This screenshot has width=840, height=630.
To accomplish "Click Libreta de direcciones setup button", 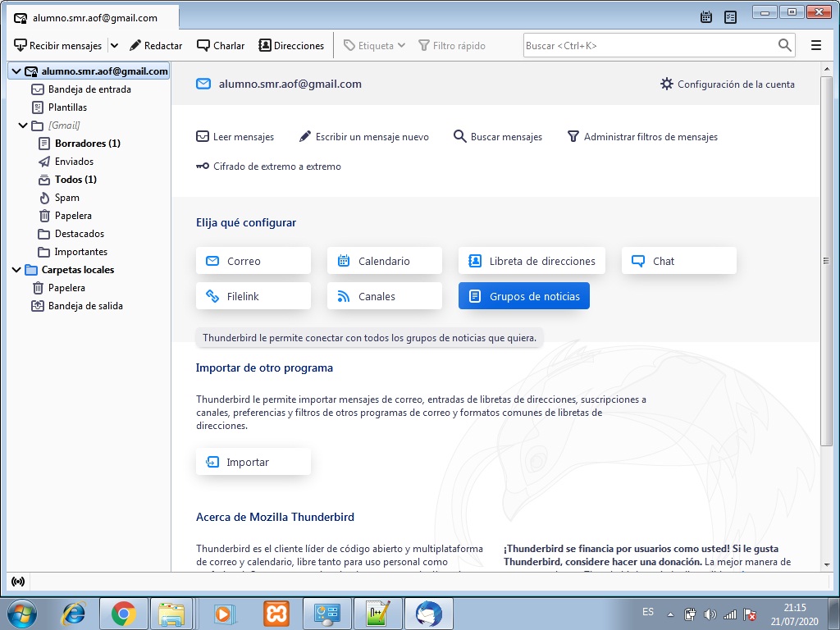I will click(532, 261).
